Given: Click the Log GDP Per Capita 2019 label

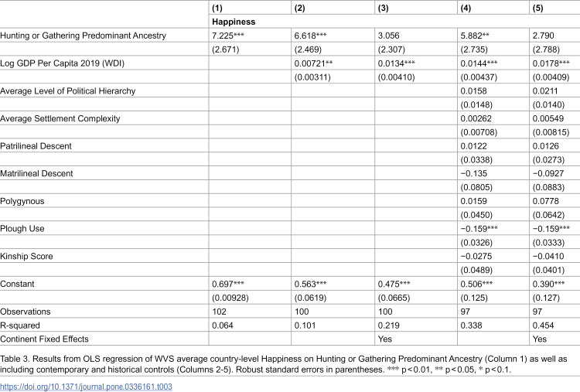Looking at the screenshot, I should (x=62, y=63).
